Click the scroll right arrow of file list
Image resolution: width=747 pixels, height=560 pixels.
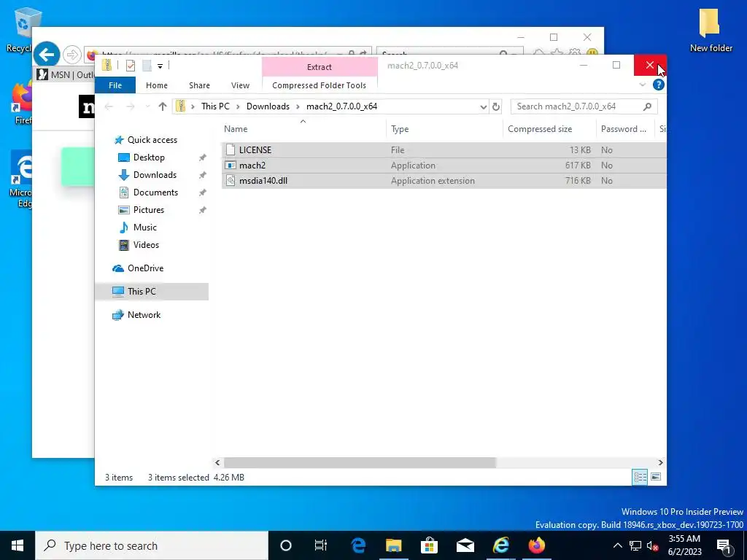tap(660, 462)
